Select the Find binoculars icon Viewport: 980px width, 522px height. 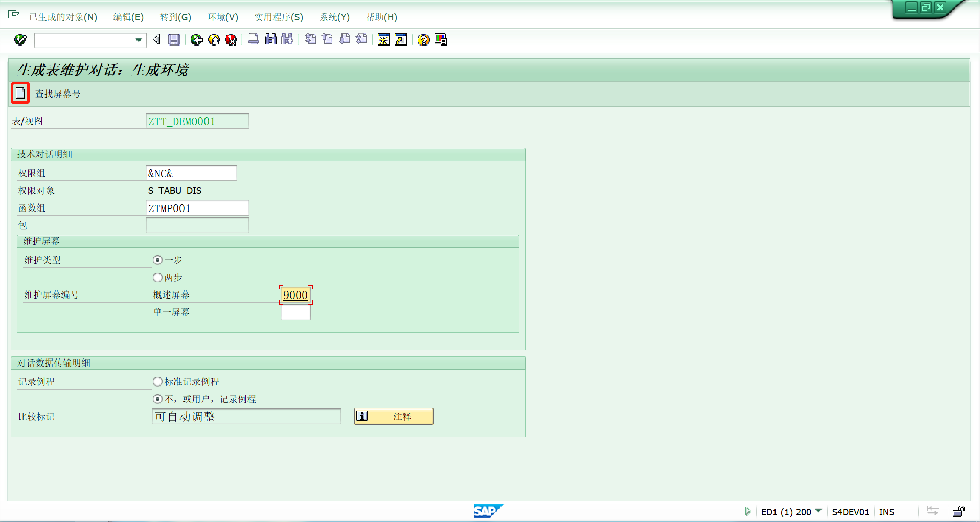270,39
